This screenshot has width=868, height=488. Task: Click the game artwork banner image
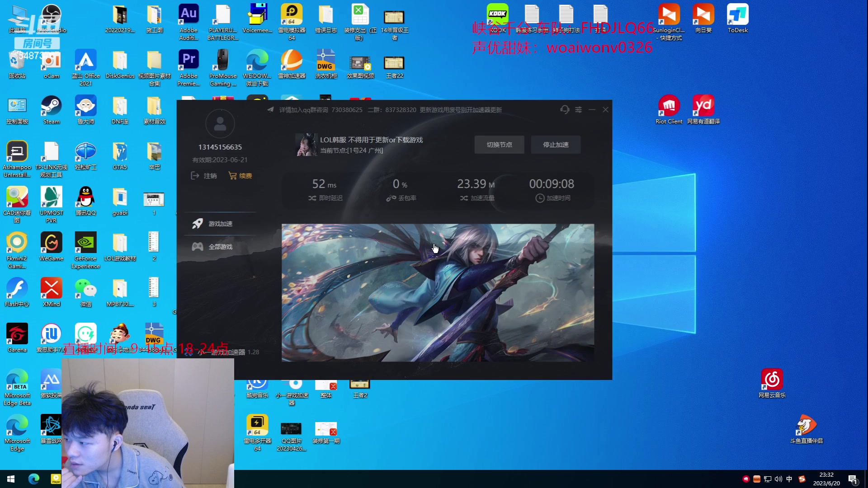tap(438, 293)
